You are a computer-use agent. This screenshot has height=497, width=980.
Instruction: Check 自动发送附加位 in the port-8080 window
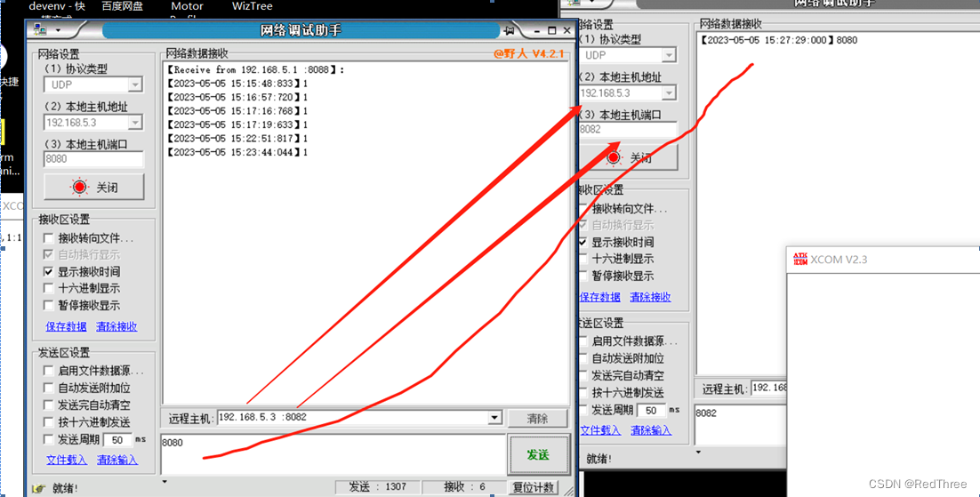(x=48, y=388)
